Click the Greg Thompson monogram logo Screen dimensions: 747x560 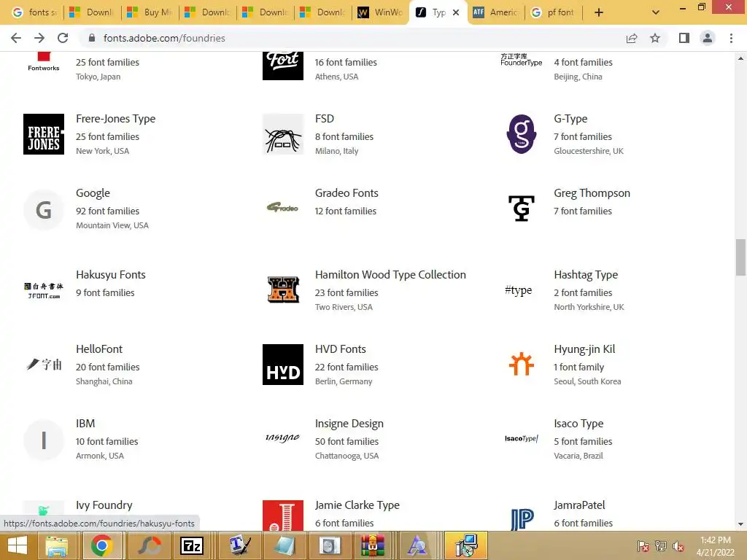521,209
